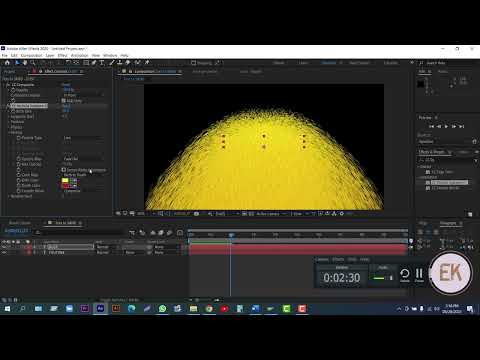Open the Opacity Map dropdown showing Fade Out
Screen dimensions: 480x360
83,159
